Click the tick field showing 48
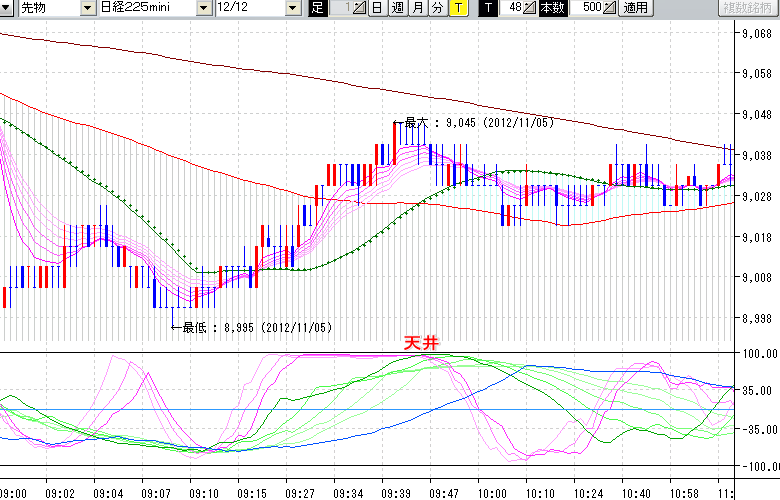The height and width of the screenshot is (500, 780). tap(510, 8)
